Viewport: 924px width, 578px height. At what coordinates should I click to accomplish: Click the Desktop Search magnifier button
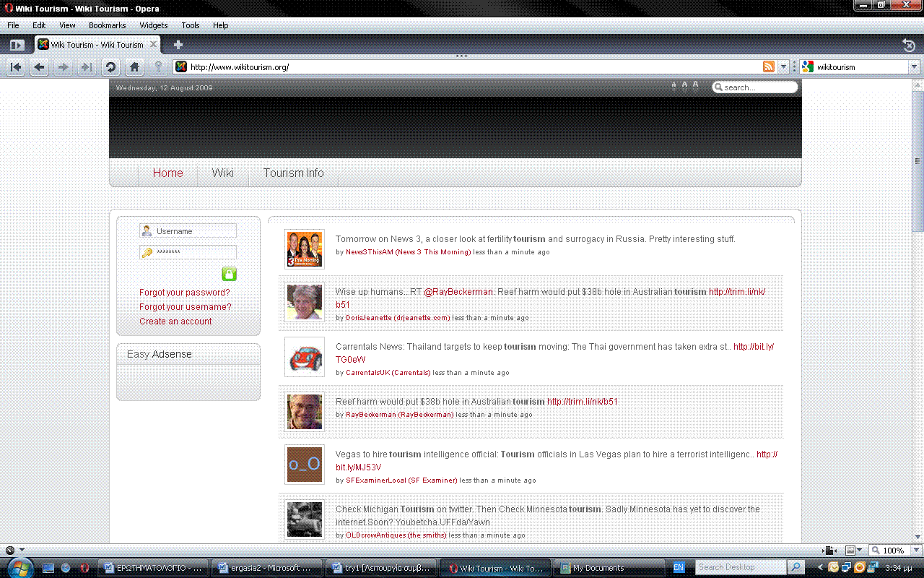796,568
